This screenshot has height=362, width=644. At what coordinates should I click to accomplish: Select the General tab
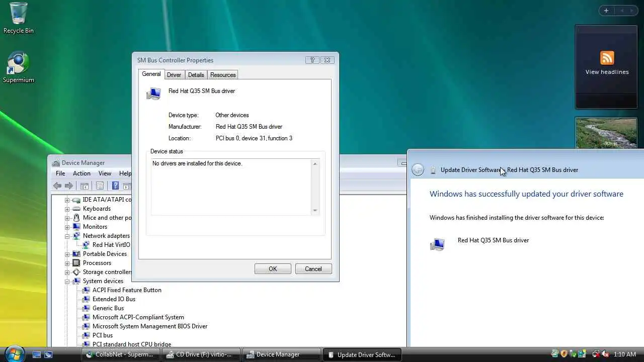pos(151,74)
